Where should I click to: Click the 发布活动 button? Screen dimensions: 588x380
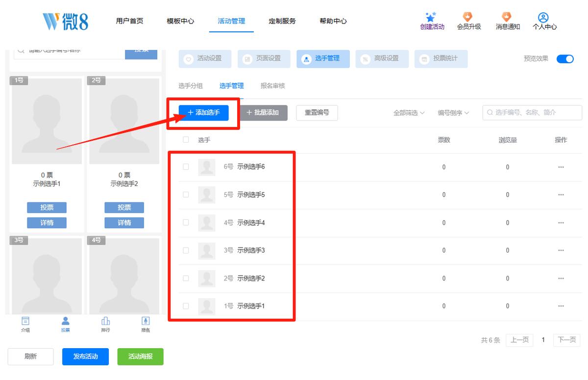85,356
